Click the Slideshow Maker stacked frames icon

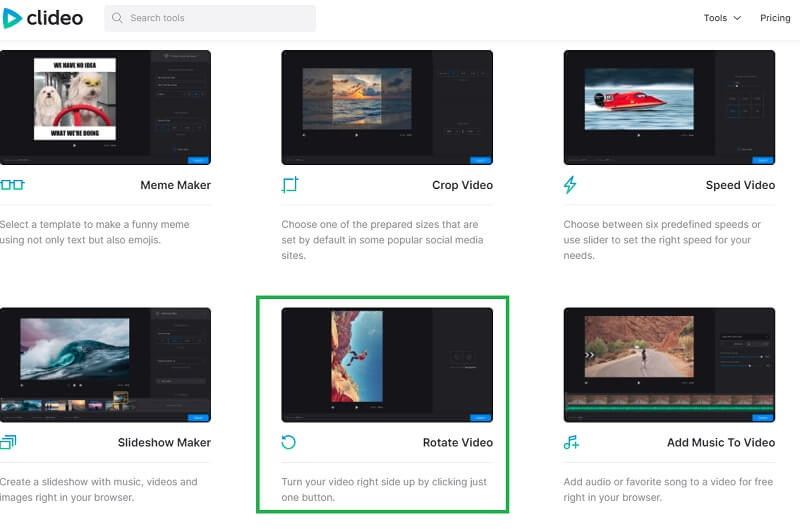9,442
